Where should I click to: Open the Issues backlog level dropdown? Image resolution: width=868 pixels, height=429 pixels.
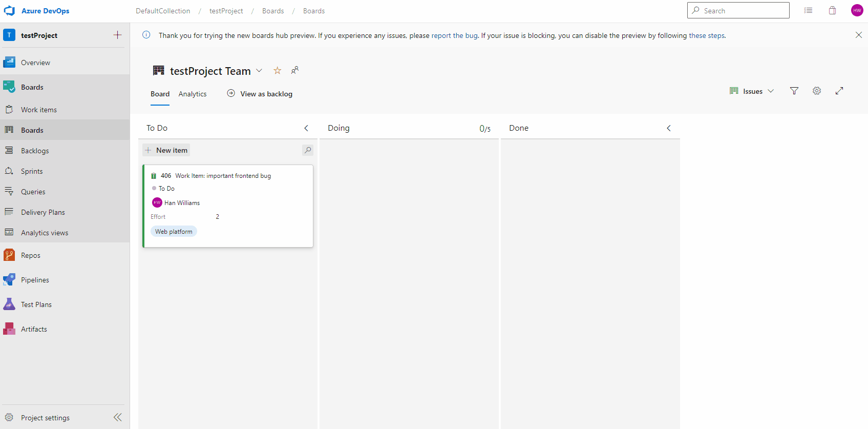[x=751, y=91]
